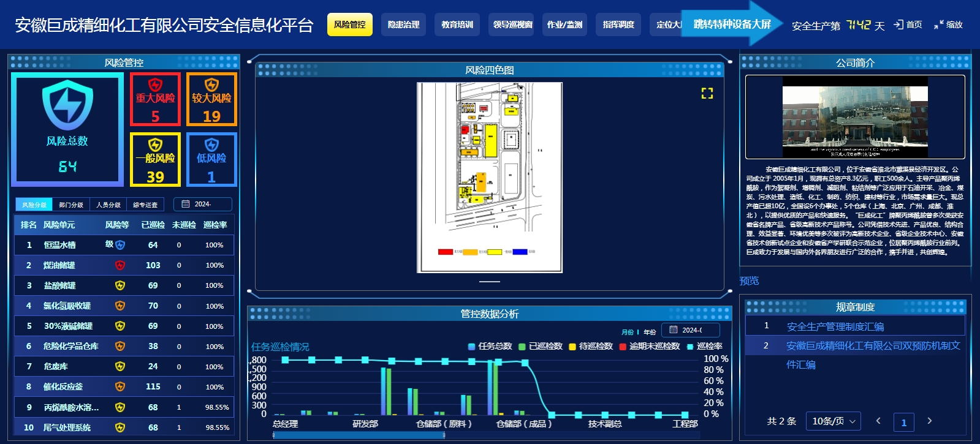Open 安全生产管理制度汇编 document link
The width and height of the screenshot is (980, 444).
click(835, 326)
